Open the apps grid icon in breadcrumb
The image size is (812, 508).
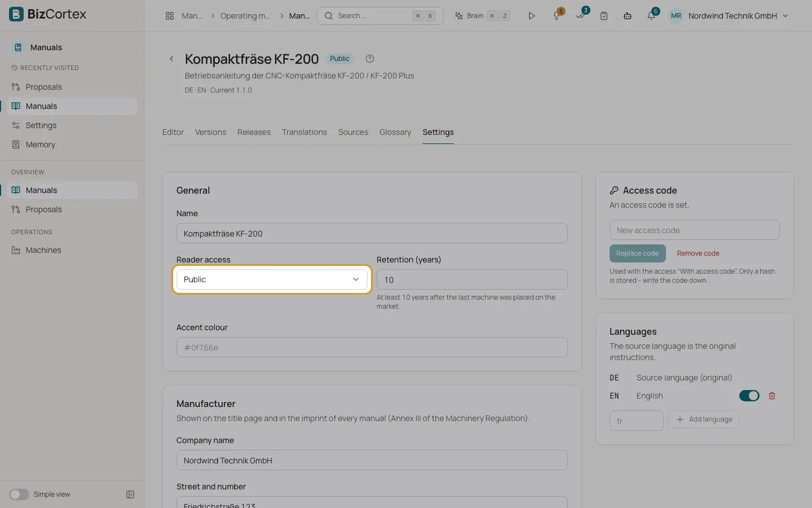170,16
